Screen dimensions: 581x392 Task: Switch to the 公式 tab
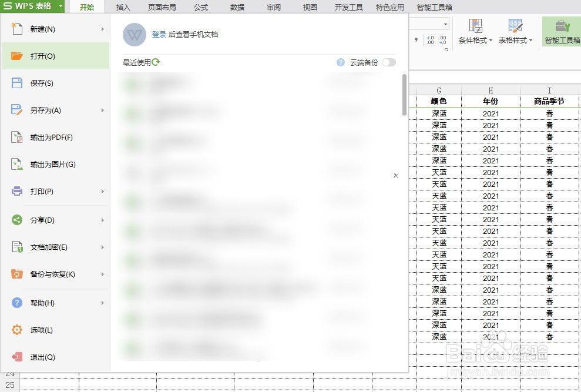(x=201, y=7)
